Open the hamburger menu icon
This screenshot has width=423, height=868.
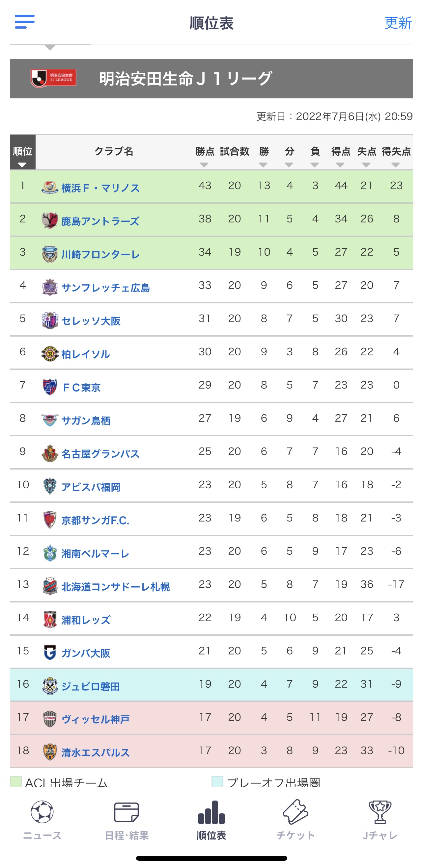pos(25,22)
